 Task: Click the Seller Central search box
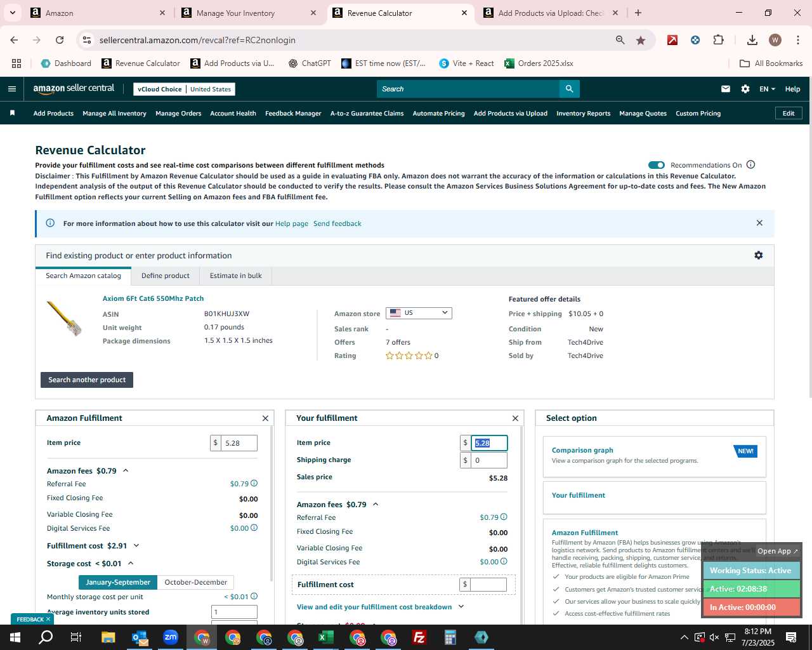(x=468, y=89)
